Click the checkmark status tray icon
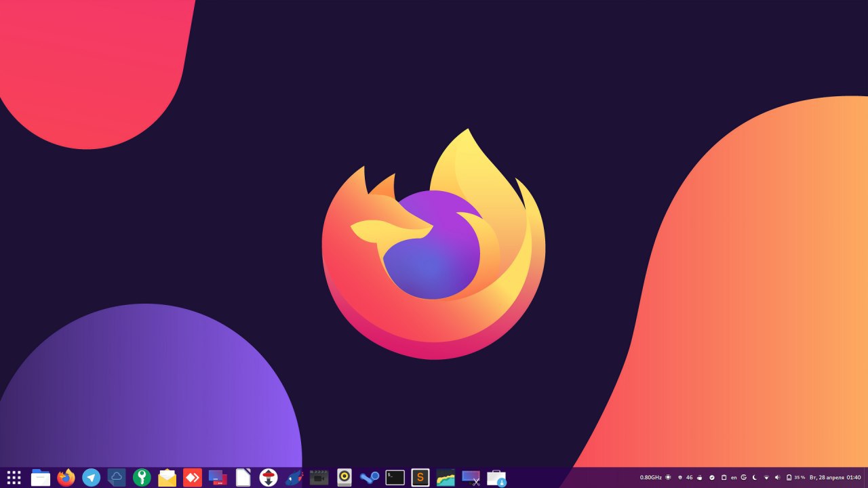The image size is (868, 488). pos(712,478)
